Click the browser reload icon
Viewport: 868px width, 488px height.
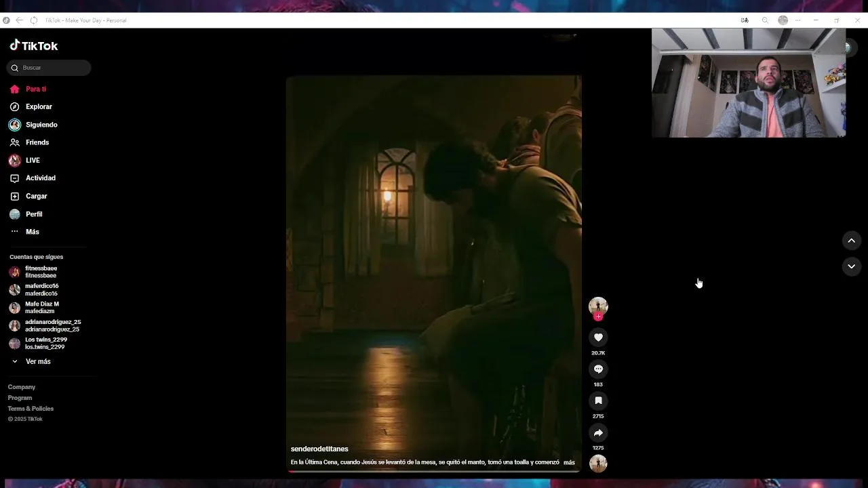(x=33, y=20)
